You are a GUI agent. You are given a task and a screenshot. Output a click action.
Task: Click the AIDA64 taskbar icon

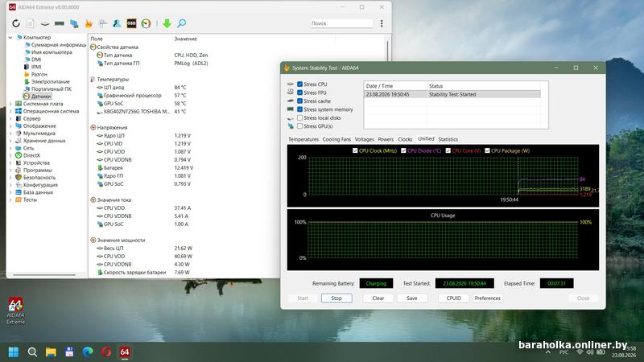[125, 352]
